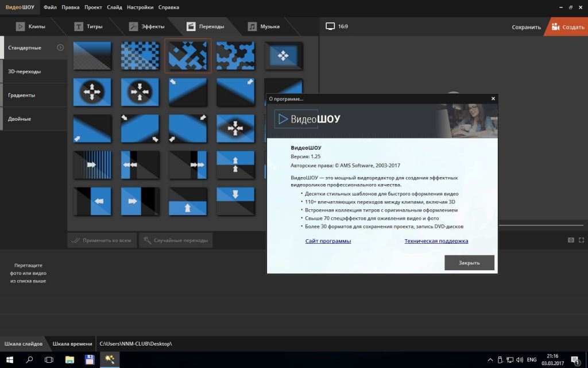
Task: Switch to the Музыка tab
Action: (x=264, y=26)
